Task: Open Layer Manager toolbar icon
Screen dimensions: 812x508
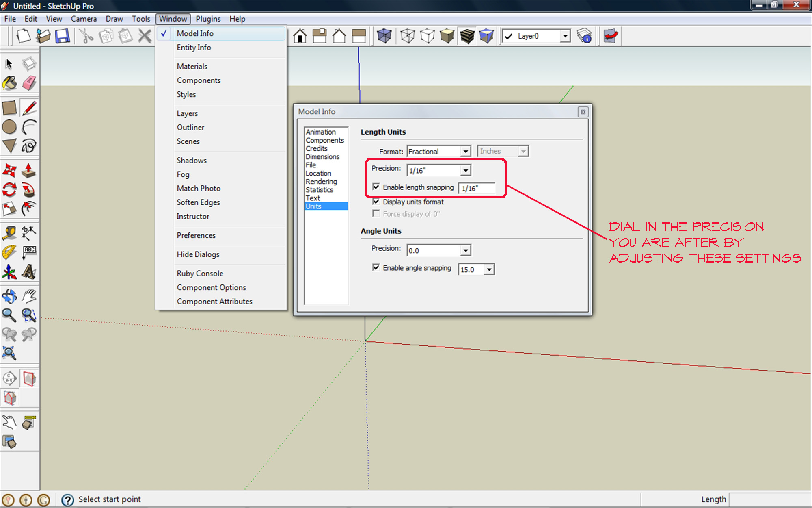Action: tap(584, 36)
